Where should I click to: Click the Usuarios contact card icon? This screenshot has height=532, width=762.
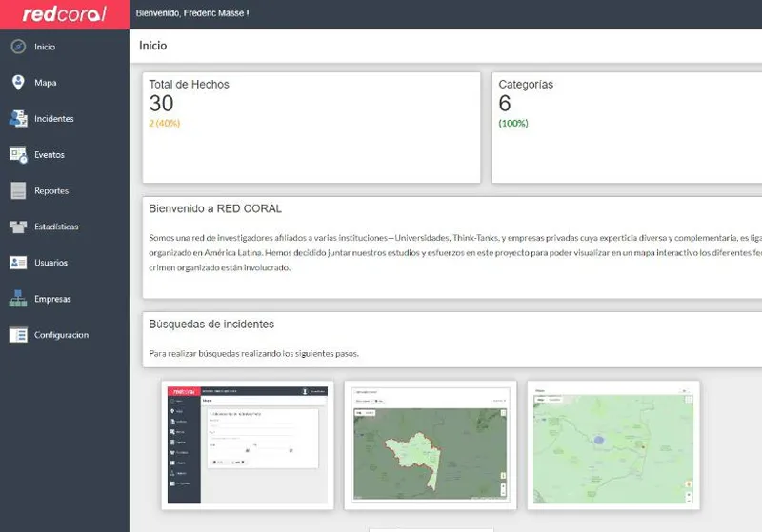coord(18,263)
